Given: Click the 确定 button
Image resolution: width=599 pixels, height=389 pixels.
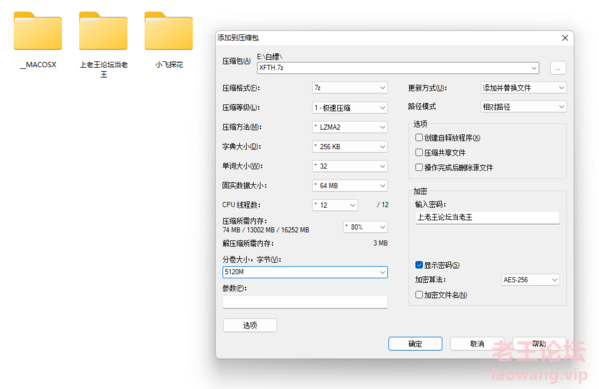Looking at the screenshot, I should [415, 344].
